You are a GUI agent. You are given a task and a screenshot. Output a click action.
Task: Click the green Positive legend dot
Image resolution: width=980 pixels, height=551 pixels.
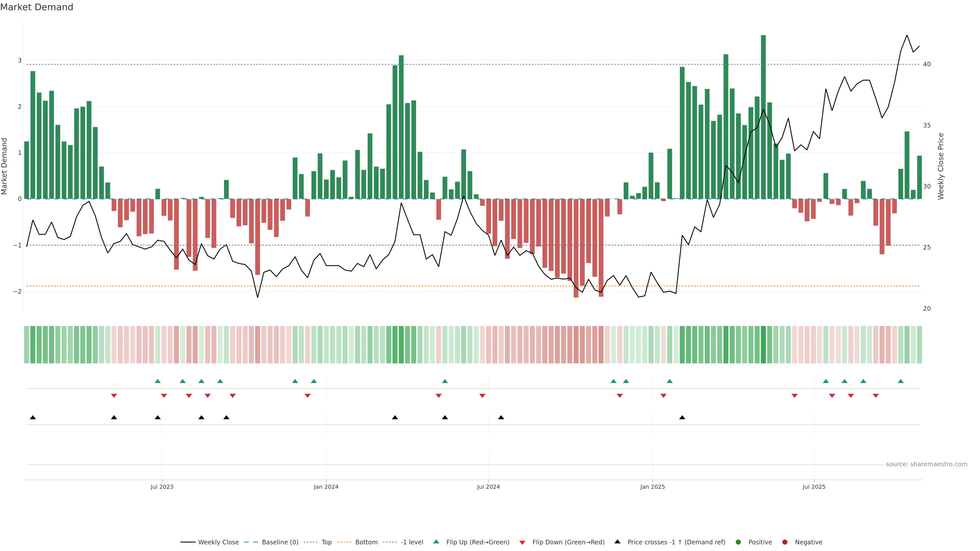click(x=738, y=542)
